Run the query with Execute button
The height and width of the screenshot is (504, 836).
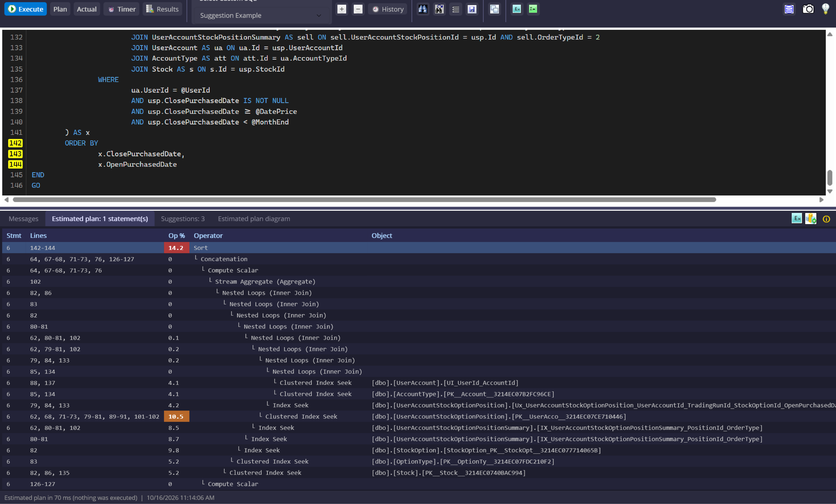(x=26, y=9)
